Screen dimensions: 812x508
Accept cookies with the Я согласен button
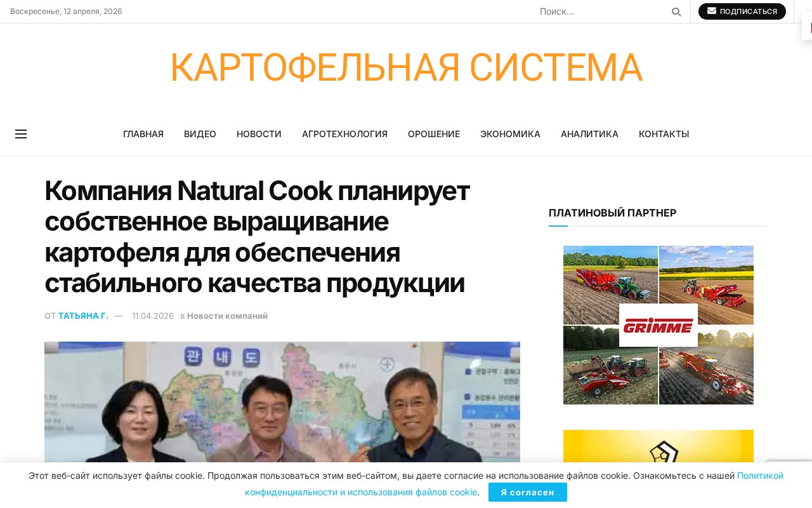coord(528,492)
